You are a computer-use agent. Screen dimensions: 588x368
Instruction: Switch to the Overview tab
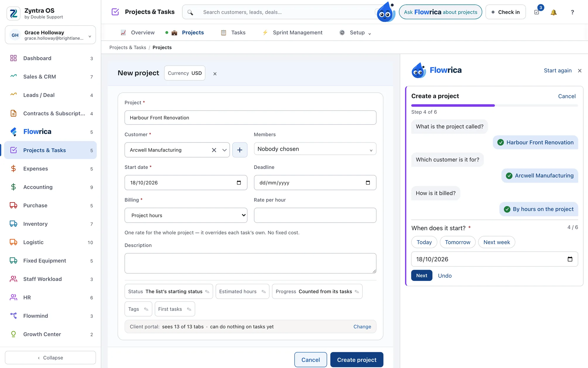pos(138,33)
